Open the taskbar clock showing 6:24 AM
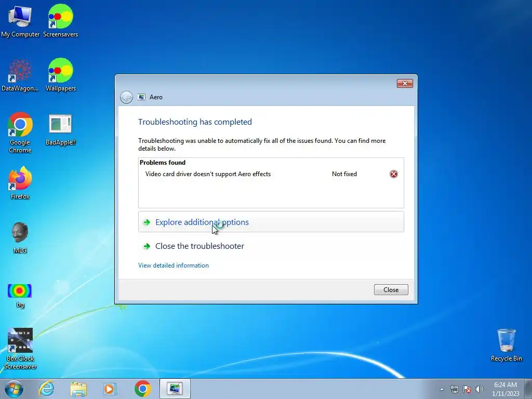532x399 pixels. tap(506, 389)
